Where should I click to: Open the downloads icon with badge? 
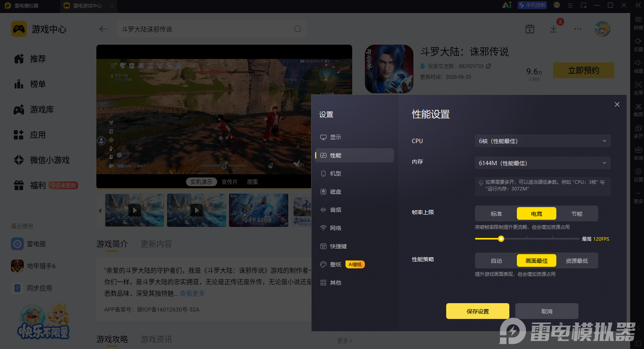[554, 29]
